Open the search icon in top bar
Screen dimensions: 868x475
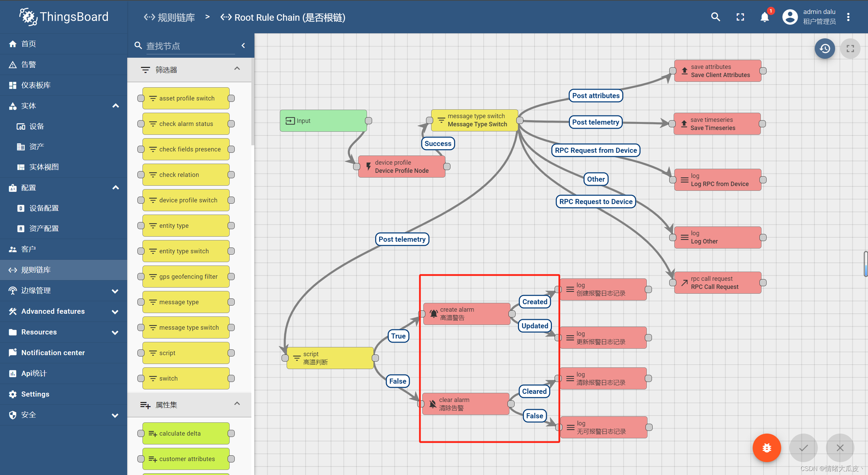click(715, 17)
